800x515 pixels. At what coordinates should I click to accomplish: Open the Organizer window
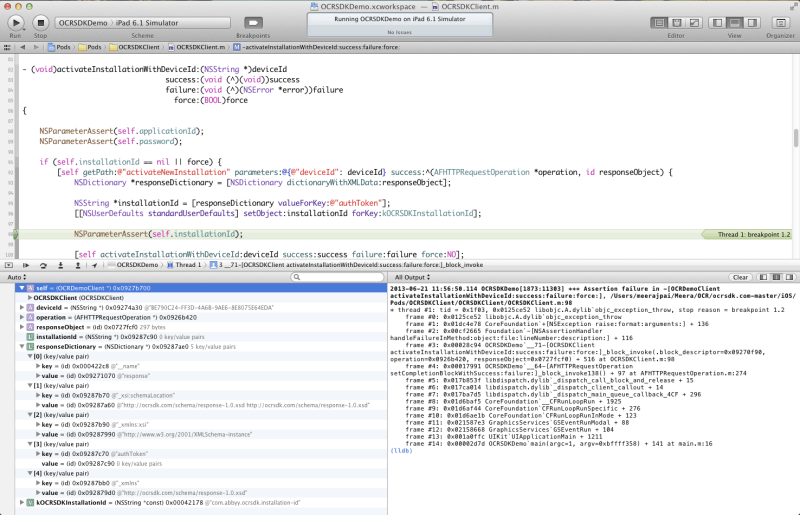[x=780, y=23]
